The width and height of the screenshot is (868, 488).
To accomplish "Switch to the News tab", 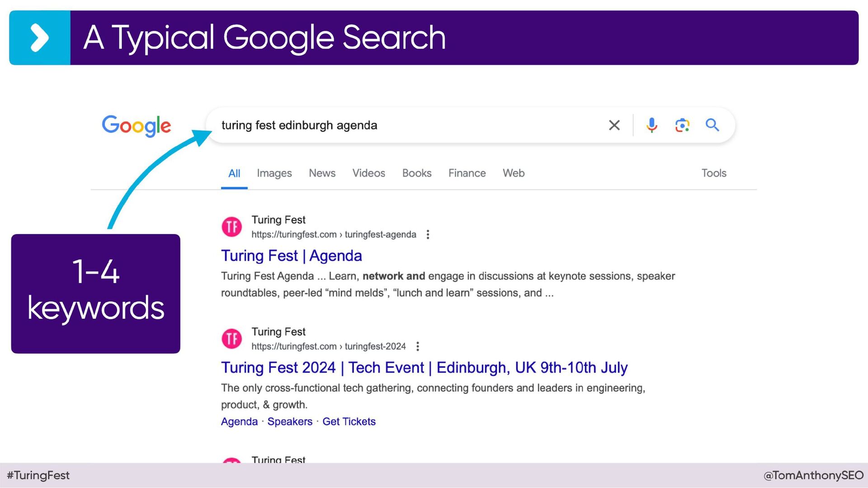I will click(322, 174).
